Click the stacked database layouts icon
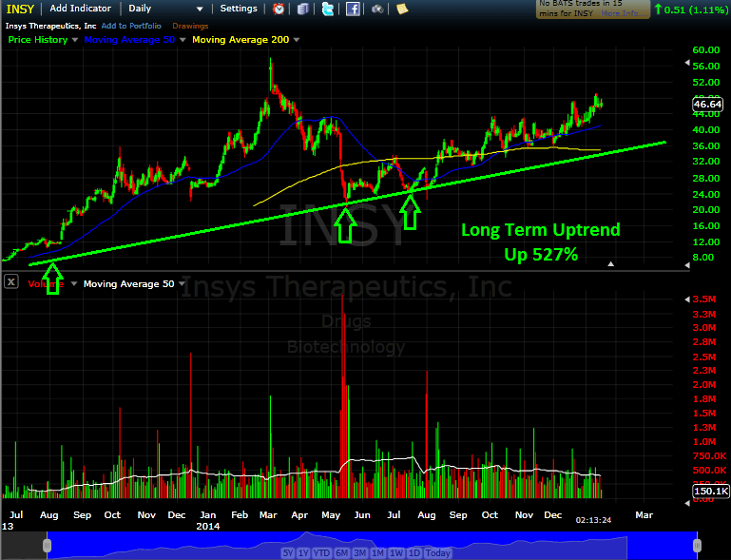 click(x=303, y=9)
